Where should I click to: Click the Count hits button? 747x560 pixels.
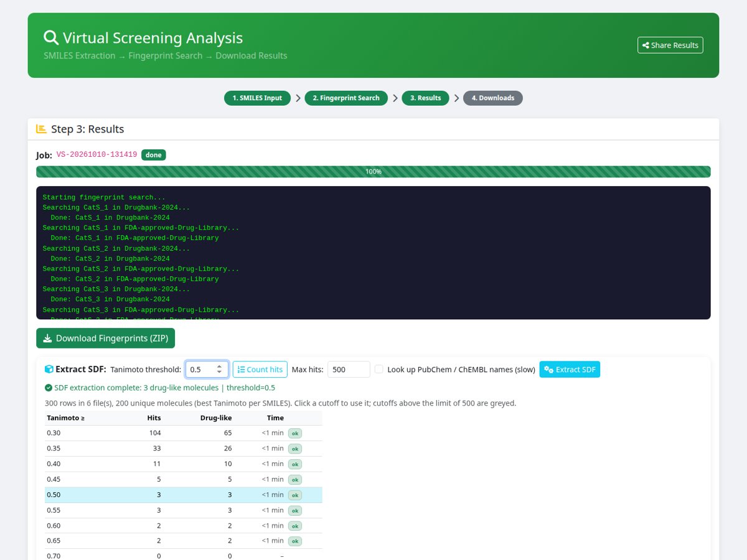(260, 370)
